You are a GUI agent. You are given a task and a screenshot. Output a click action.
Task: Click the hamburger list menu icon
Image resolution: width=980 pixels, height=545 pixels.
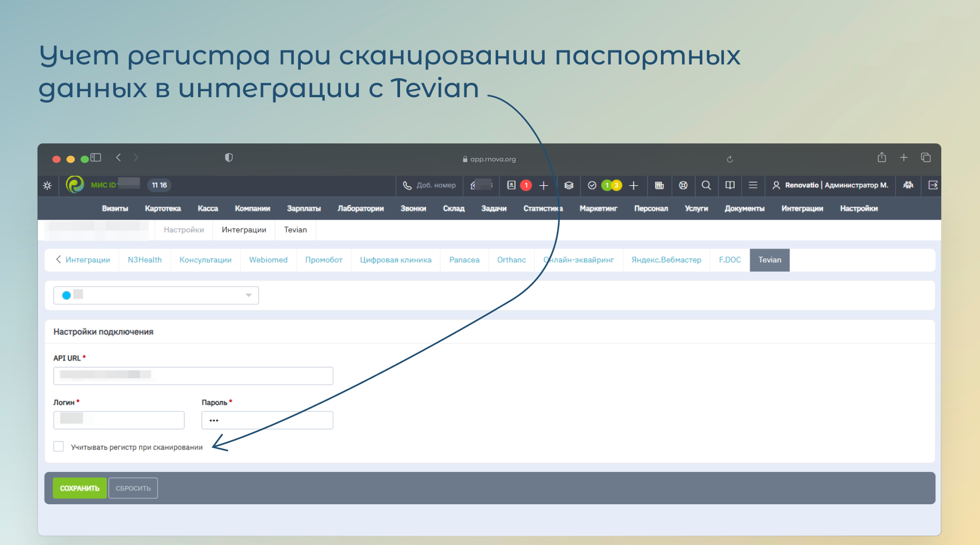[x=753, y=185]
